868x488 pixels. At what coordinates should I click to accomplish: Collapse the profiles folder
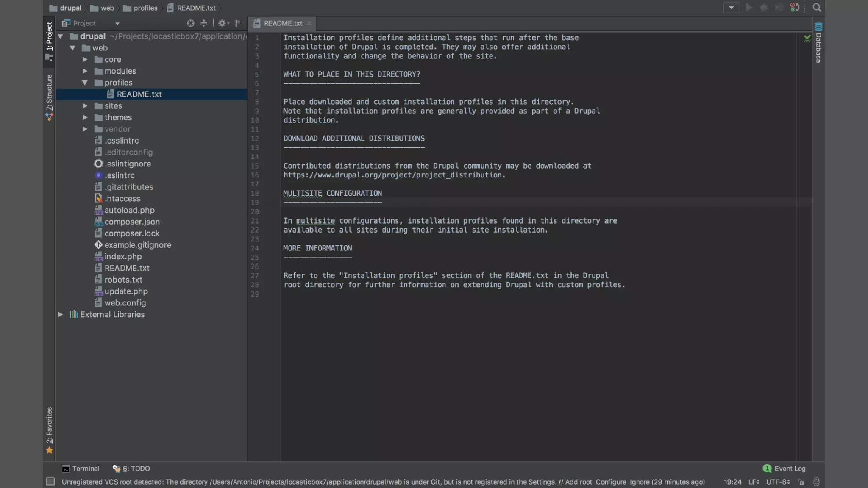(x=85, y=83)
